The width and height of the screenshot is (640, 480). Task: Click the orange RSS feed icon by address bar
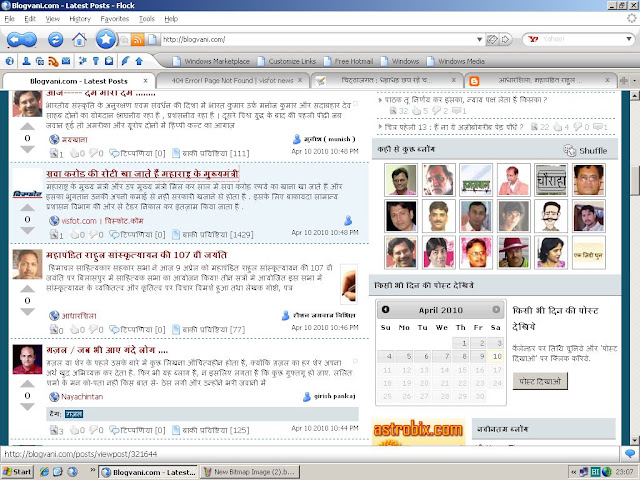coord(138,40)
